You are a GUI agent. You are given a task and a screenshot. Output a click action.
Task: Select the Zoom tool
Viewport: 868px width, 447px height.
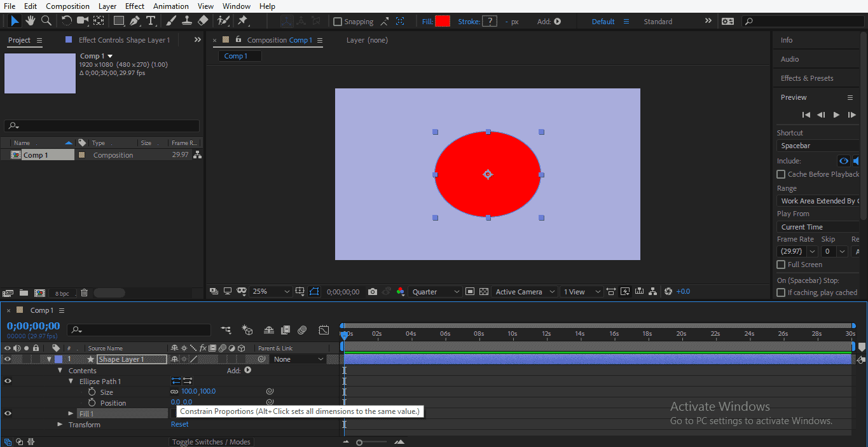coord(45,20)
